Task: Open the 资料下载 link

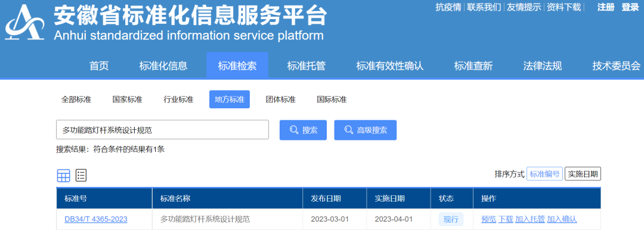Action: [564, 7]
